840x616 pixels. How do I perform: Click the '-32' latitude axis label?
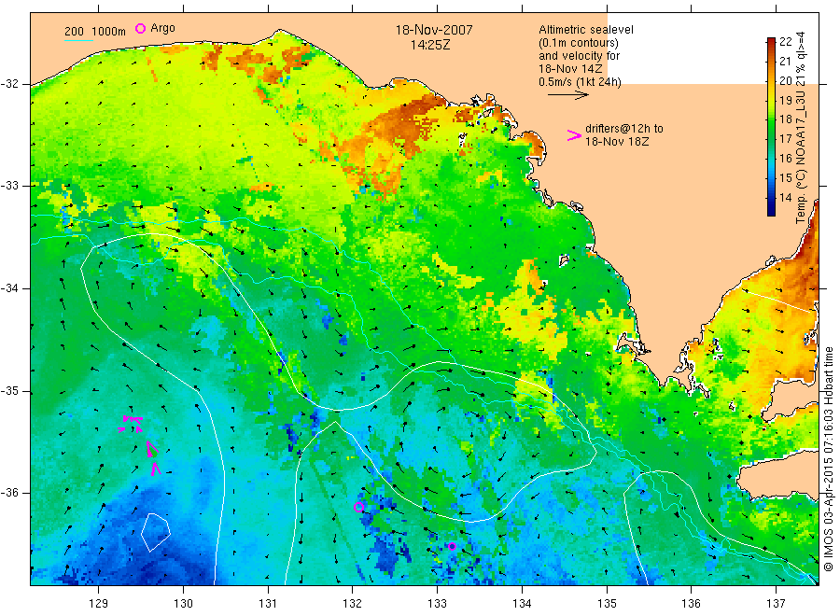[9, 84]
